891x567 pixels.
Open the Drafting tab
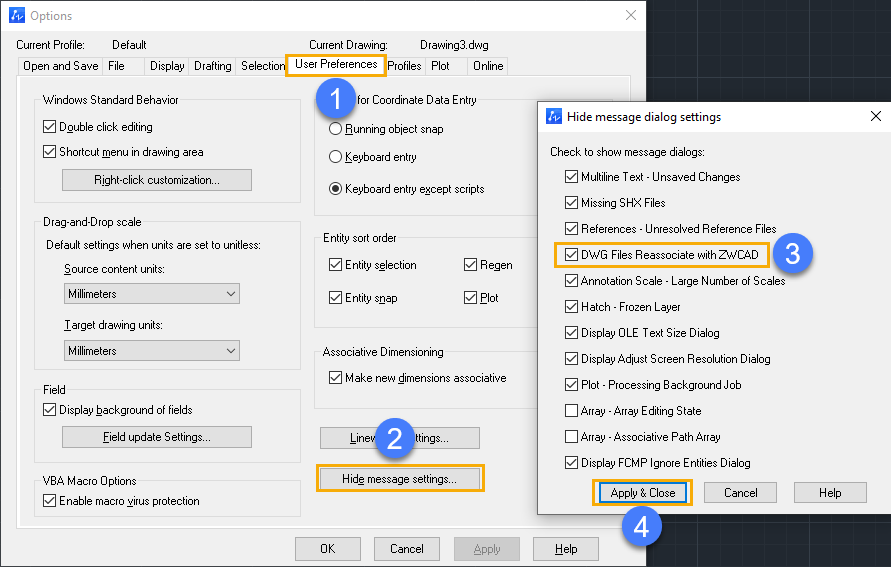(213, 66)
